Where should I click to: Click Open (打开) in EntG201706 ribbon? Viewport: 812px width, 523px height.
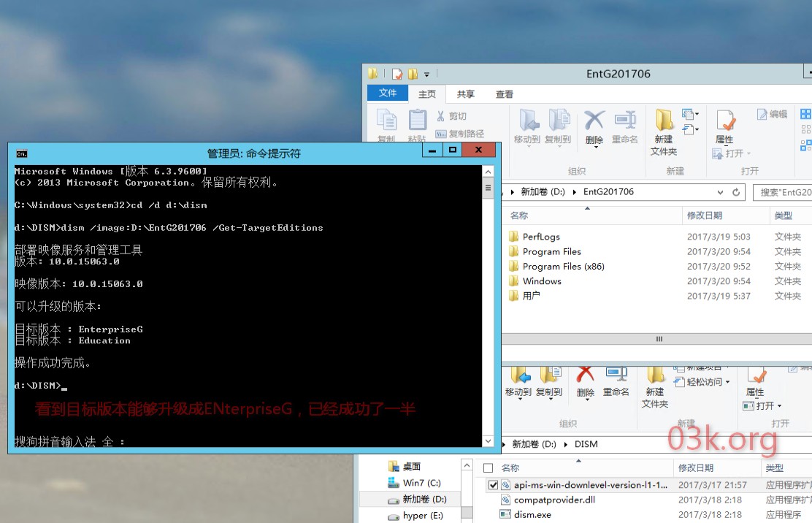729,153
